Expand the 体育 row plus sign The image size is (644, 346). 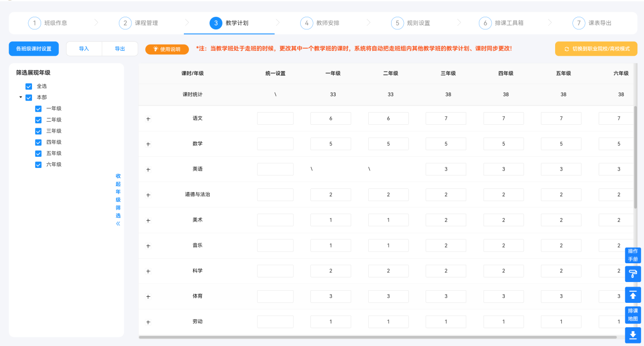[148, 296]
